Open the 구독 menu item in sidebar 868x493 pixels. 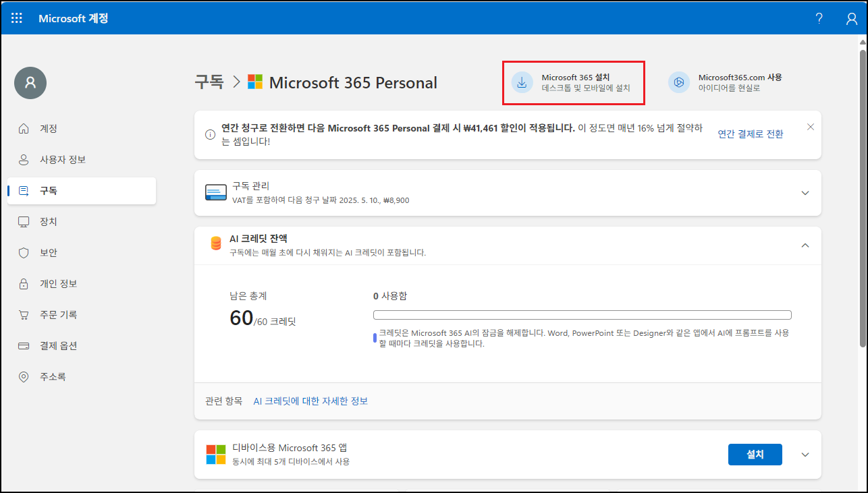pos(82,191)
